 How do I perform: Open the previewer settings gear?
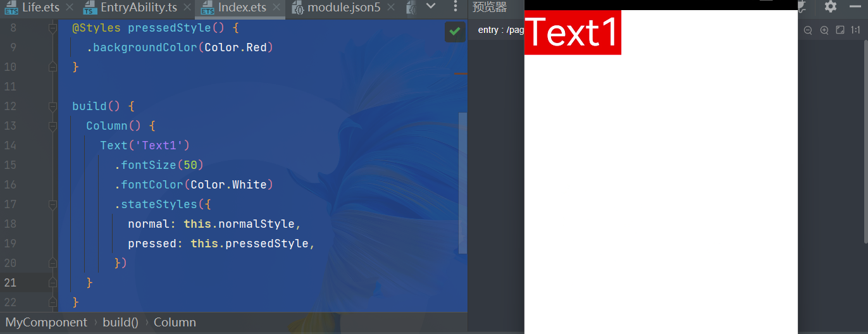click(831, 7)
